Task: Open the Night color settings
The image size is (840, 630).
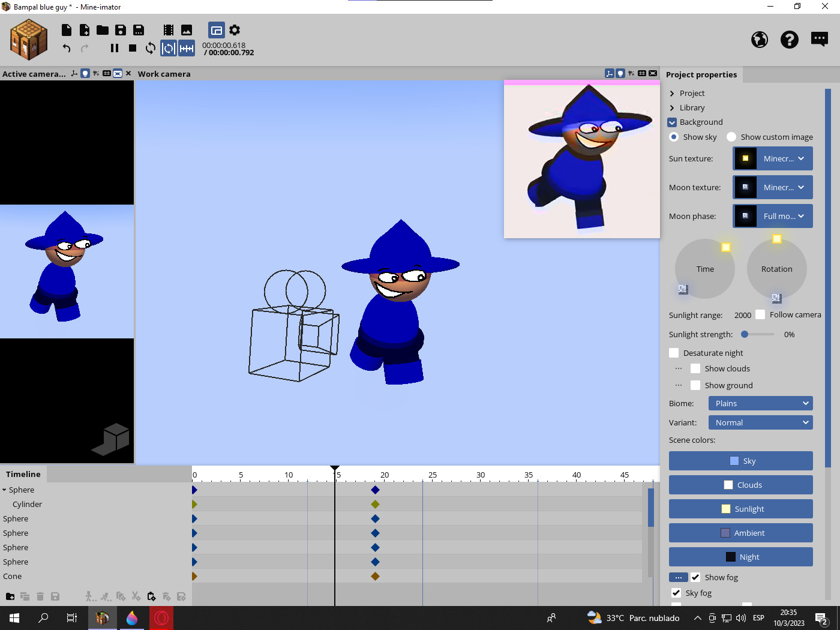Action: click(x=740, y=556)
